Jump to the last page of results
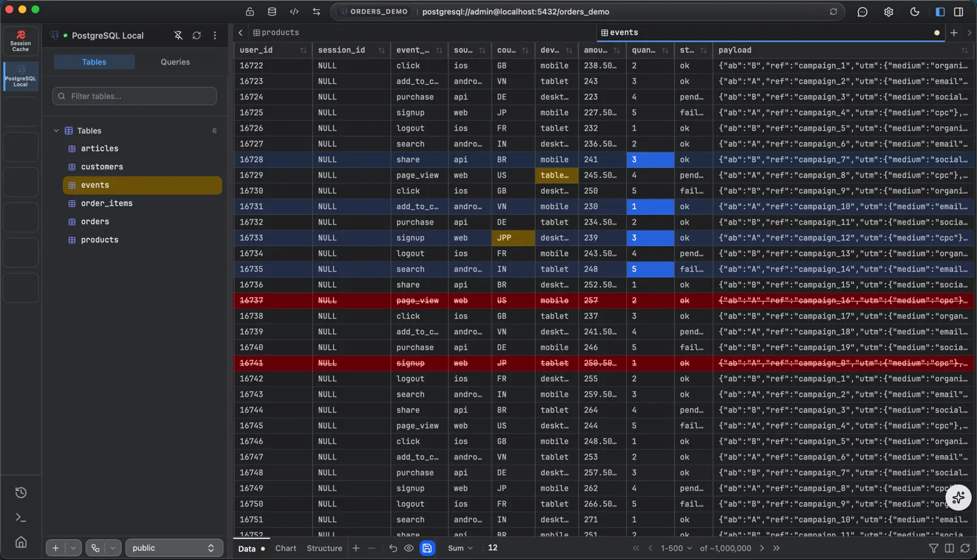 point(777,548)
